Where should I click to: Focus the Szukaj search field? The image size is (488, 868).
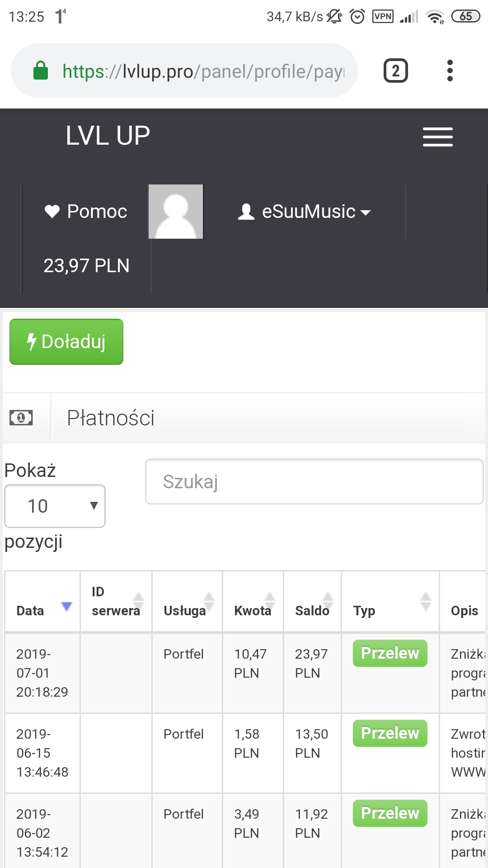click(314, 481)
